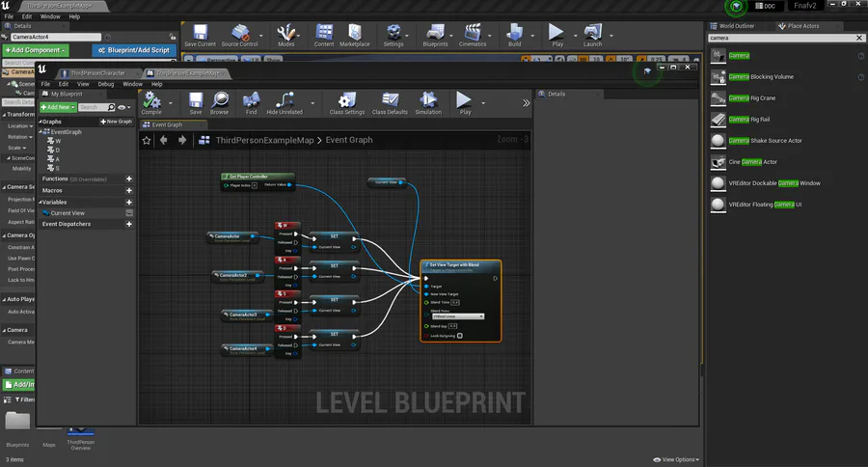
Task: Add a new variable with plus button
Action: point(129,203)
